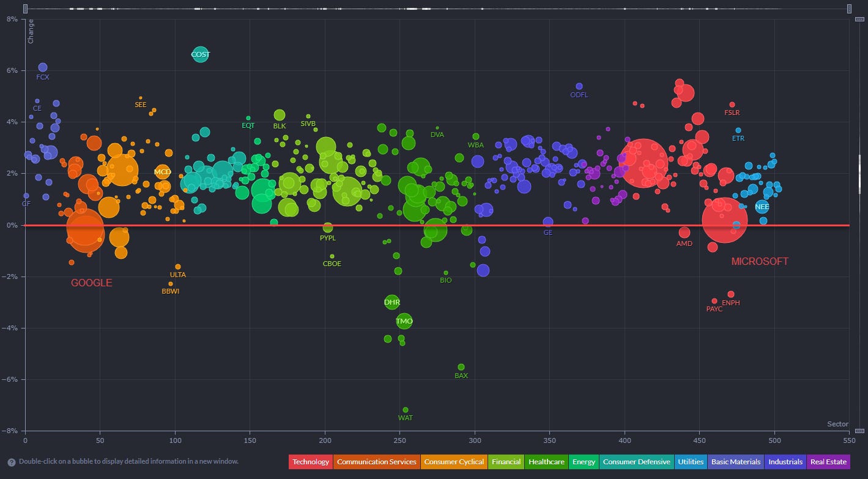The image size is (868, 479).
Task: Grab the left handle of horizontal range slider
Action: point(24,9)
